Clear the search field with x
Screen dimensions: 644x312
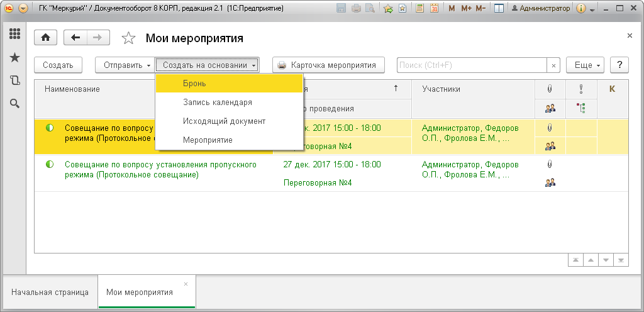[553, 65]
